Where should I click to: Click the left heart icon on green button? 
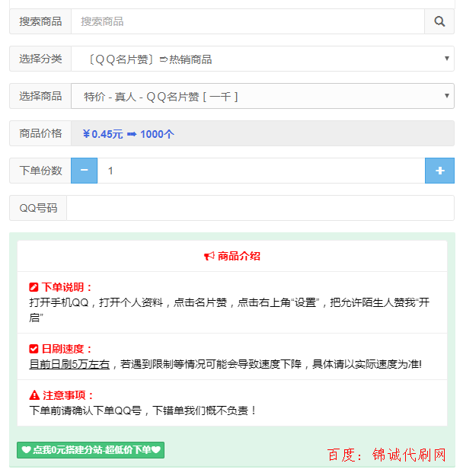pyautogui.click(x=25, y=450)
